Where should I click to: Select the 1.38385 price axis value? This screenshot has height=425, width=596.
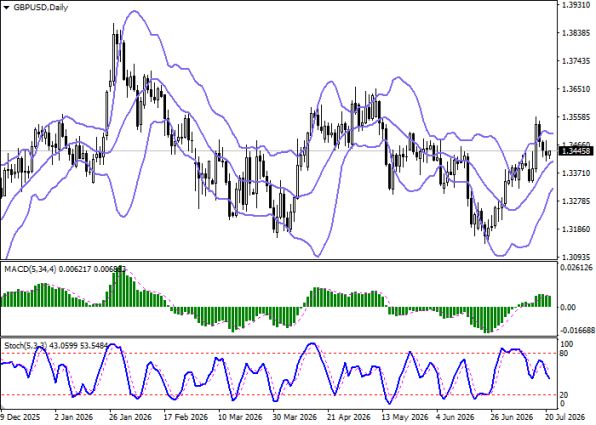coord(576,33)
